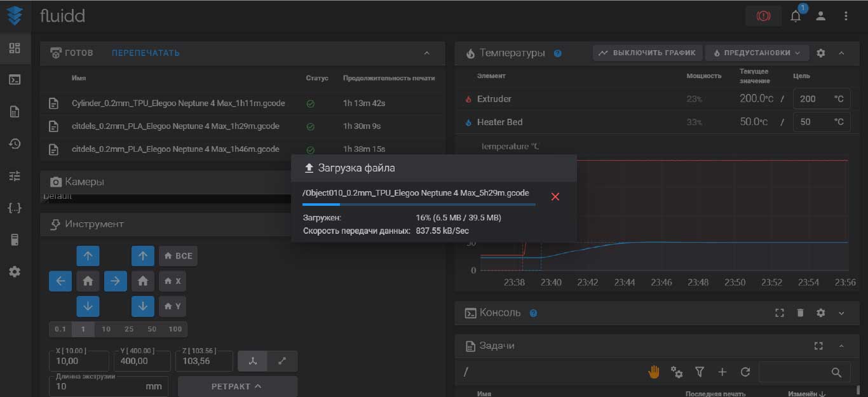This screenshot has height=397, width=868.
Task: Open the console page in sidebar
Action: [15, 80]
